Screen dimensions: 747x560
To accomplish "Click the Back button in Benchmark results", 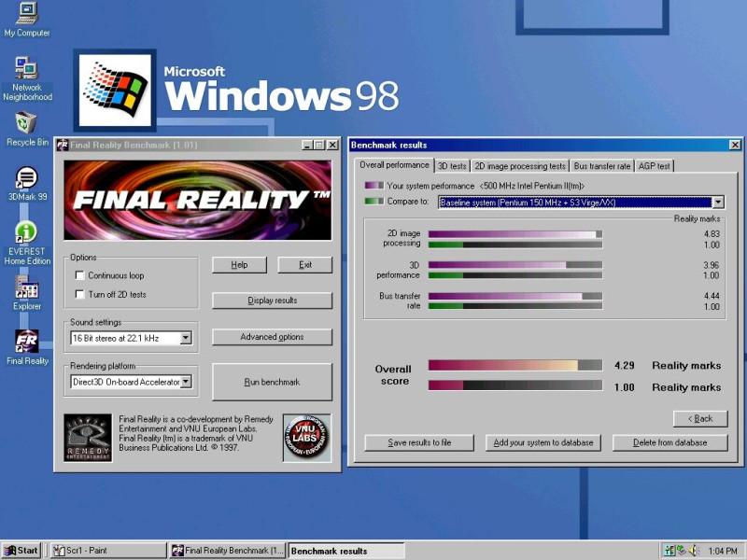I will tap(700, 418).
